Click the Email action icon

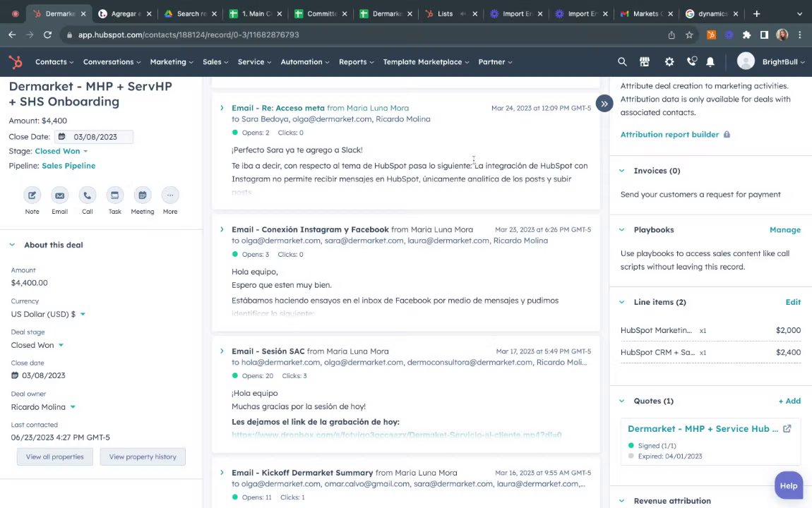point(59,195)
